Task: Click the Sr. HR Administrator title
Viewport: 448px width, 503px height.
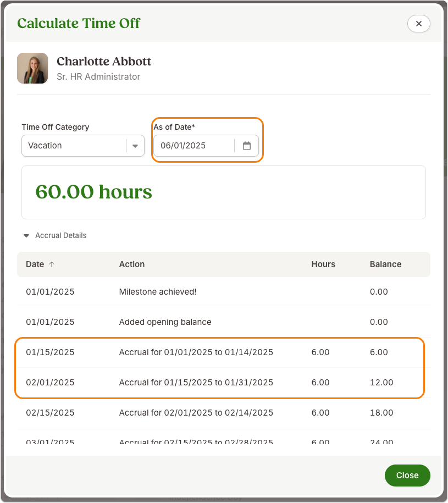Action: [x=98, y=76]
